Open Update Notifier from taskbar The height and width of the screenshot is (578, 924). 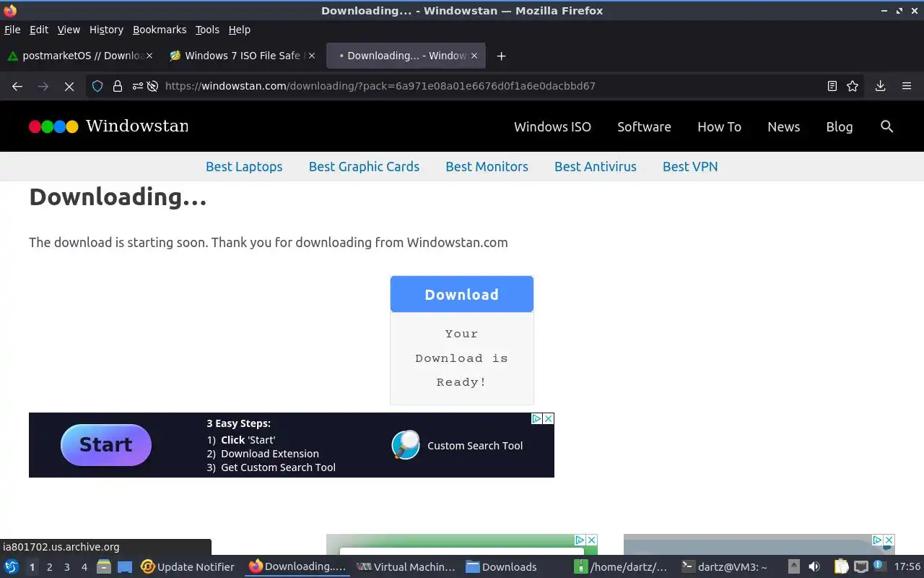188,567
